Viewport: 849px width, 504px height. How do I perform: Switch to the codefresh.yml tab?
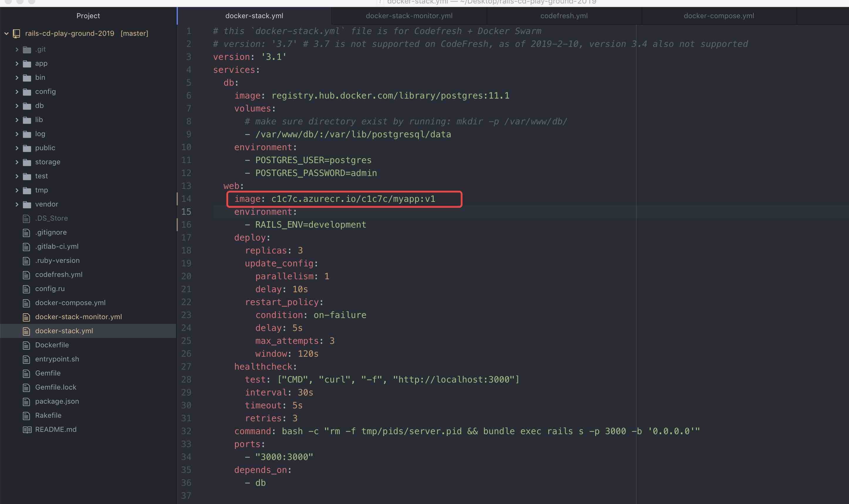coord(563,16)
